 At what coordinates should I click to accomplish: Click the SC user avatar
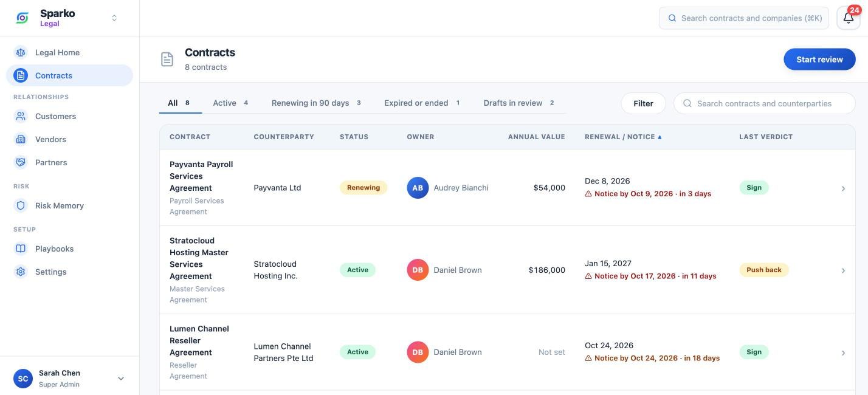pyautogui.click(x=23, y=379)
